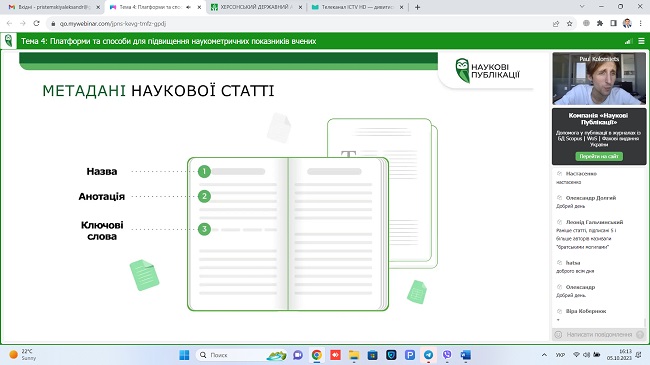This screenshot has width=650, height=365.
Task: Click the webinar title Тема 4 in the header
Action: coord(169,41)
